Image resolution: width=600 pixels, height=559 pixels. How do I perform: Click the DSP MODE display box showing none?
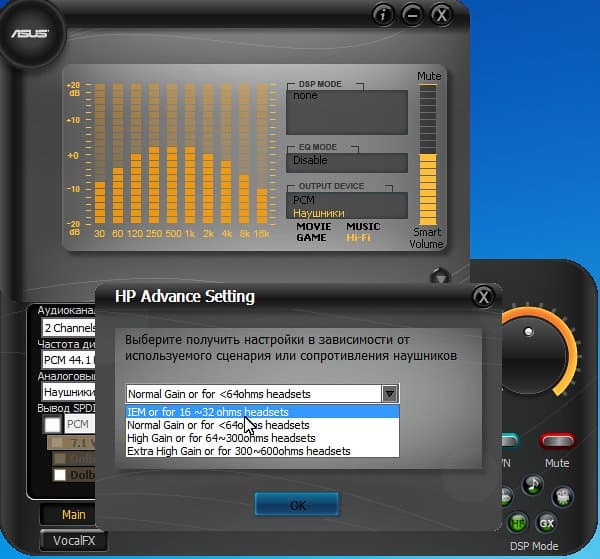coord(347,112)
